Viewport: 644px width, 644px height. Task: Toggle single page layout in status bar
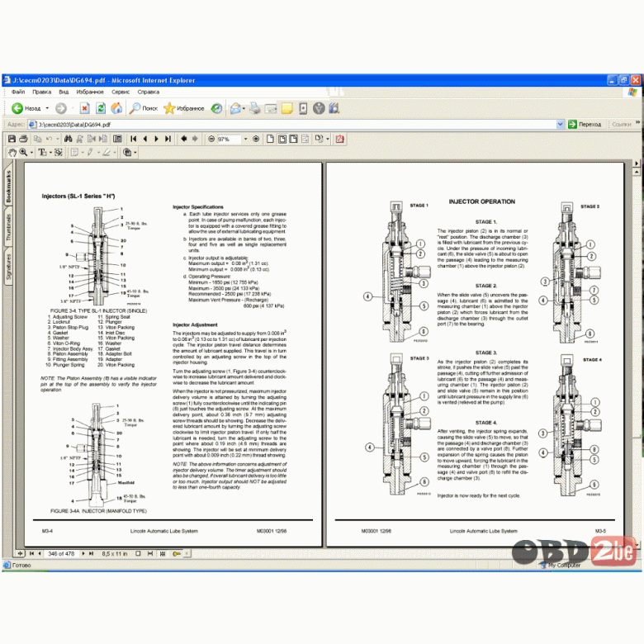pyautogui.click(x=139, y=554)
